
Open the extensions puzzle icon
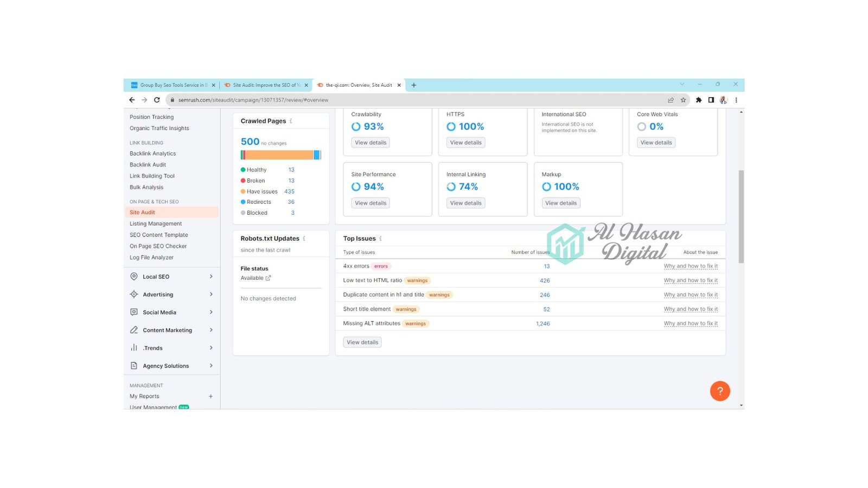click(x=699, y=100)
